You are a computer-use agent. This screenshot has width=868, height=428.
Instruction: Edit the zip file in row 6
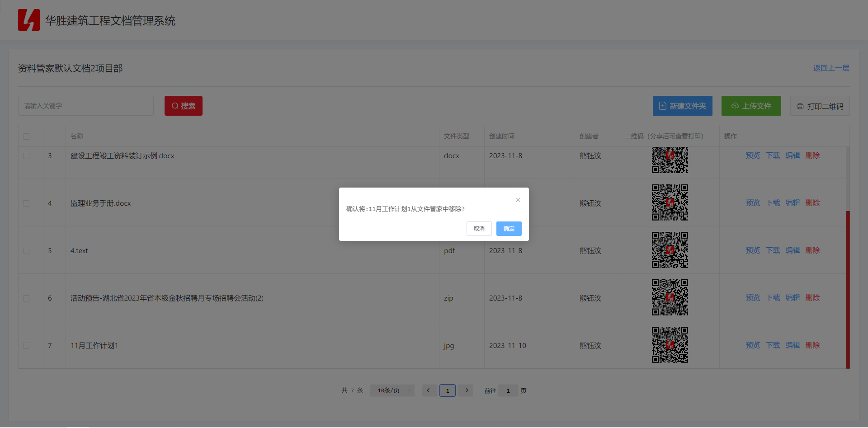point(793,298)
